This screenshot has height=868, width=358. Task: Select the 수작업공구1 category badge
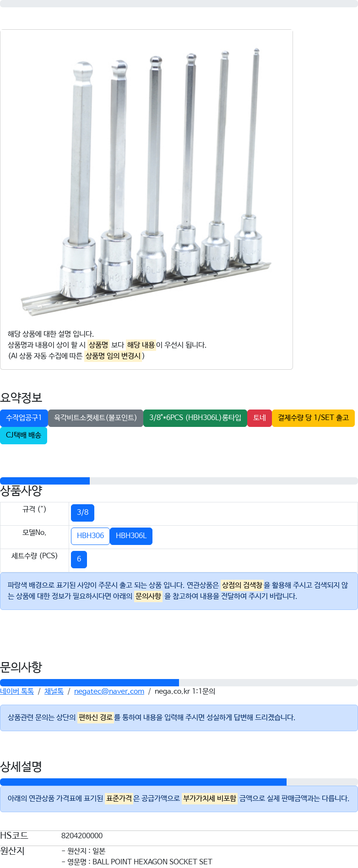(24, 418)
